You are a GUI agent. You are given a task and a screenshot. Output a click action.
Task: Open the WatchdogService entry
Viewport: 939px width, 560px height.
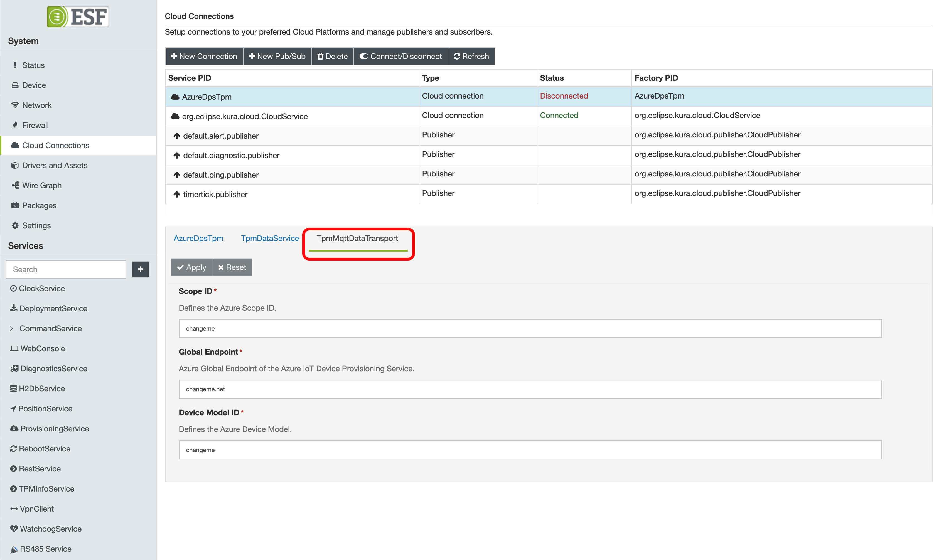coord(78,529)
